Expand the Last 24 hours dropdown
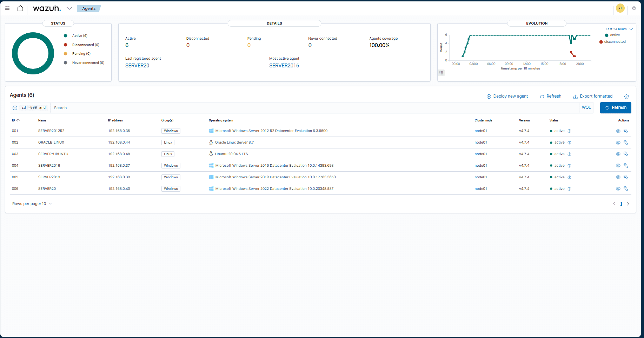Viewport: 644px width, 338px height. [619, 29]
